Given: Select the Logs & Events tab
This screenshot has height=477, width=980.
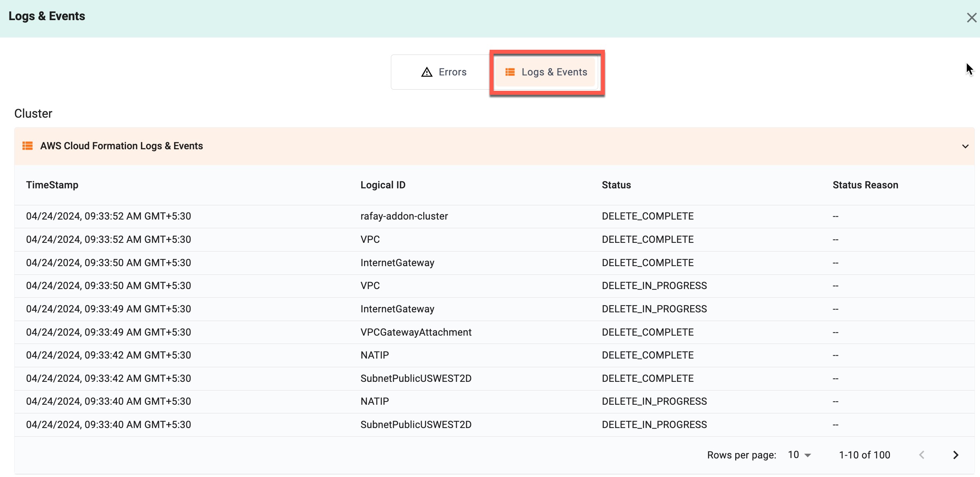Looking at the screenshot, I should pyautogui.click(x=546, y=72).
